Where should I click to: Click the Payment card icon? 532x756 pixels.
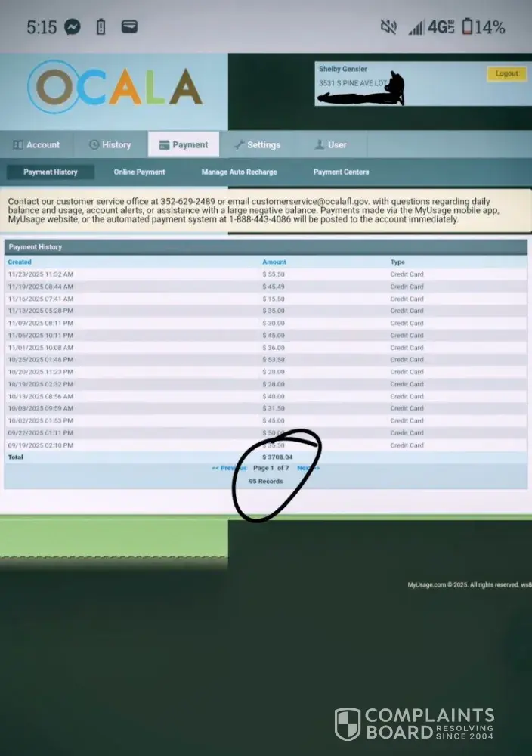(164, 144)
